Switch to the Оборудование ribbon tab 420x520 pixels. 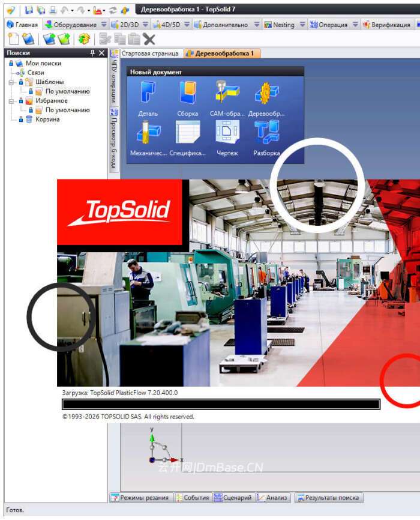(71, 25)
